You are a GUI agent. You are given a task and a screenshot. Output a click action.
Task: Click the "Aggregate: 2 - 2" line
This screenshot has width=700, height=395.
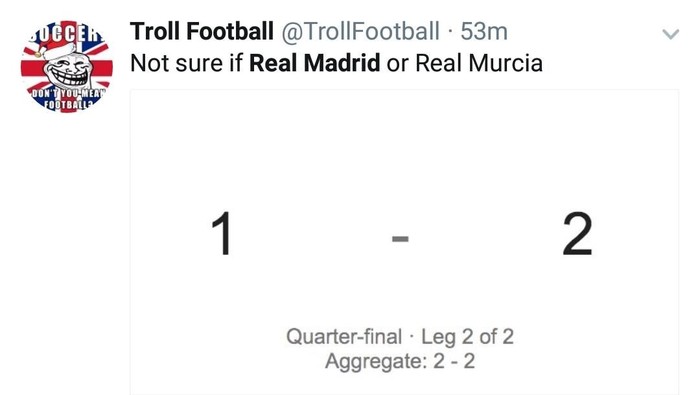tap(400, 361)
